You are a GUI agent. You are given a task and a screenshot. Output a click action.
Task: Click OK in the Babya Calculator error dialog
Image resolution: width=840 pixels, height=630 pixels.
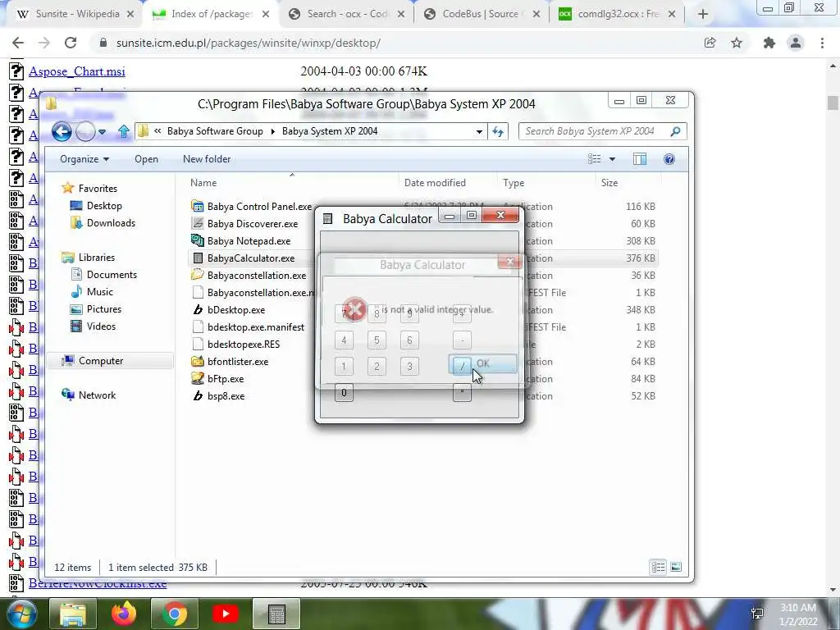coord(482,363)
